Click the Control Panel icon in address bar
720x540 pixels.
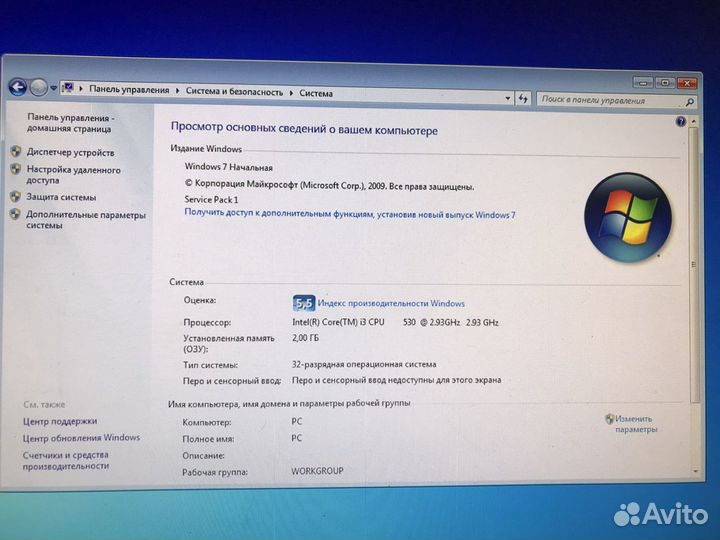pos(68,88)
